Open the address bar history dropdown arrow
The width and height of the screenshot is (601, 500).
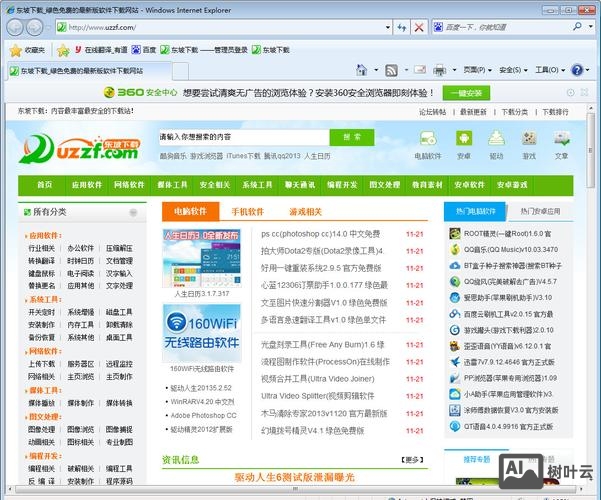click(388, 27)
